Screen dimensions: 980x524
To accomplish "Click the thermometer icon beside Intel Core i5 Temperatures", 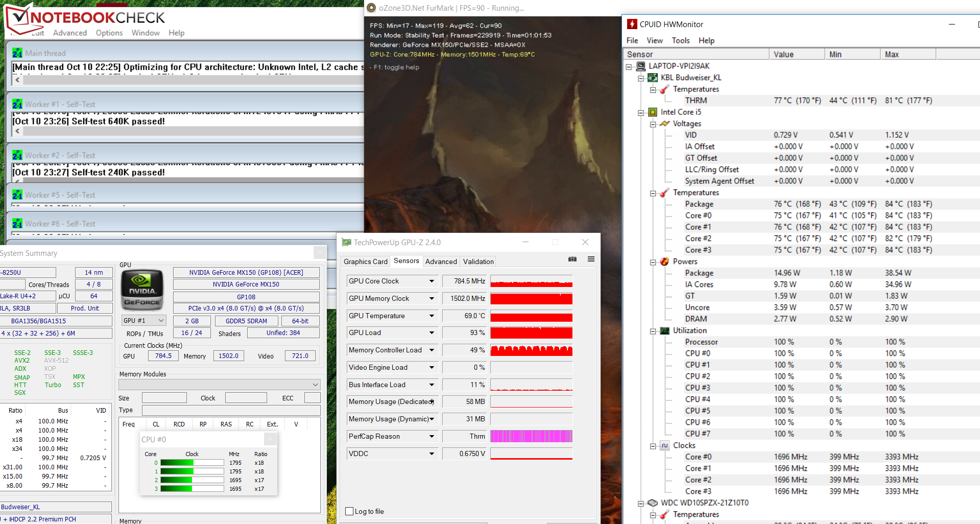I will [x=664, y=193].
